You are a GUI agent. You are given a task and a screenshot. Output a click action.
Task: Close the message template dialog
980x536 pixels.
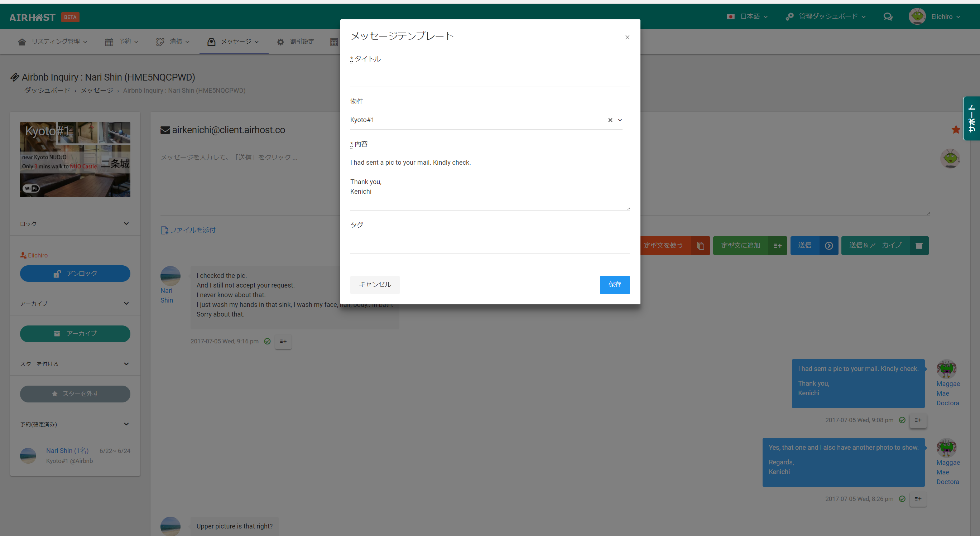click(627, 37)
